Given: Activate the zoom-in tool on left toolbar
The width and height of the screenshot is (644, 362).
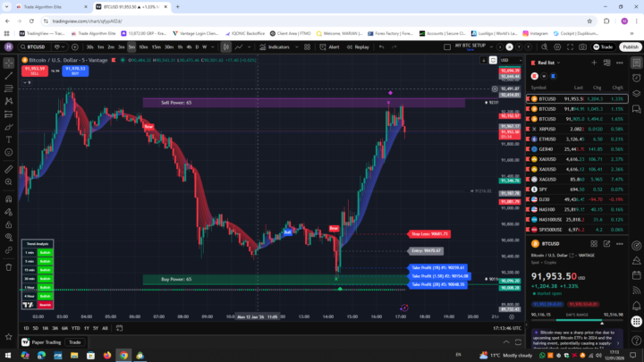Looking at the screenshot, I should pos(9,181).
